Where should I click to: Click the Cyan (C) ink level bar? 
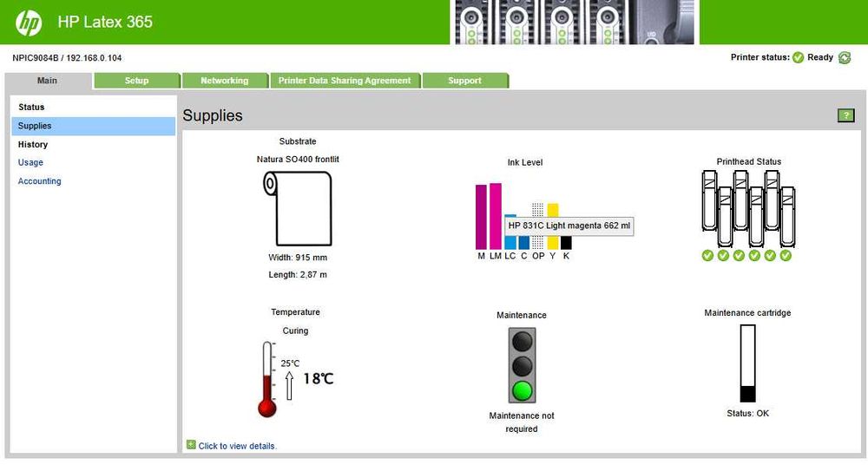(x=523, y=242)
